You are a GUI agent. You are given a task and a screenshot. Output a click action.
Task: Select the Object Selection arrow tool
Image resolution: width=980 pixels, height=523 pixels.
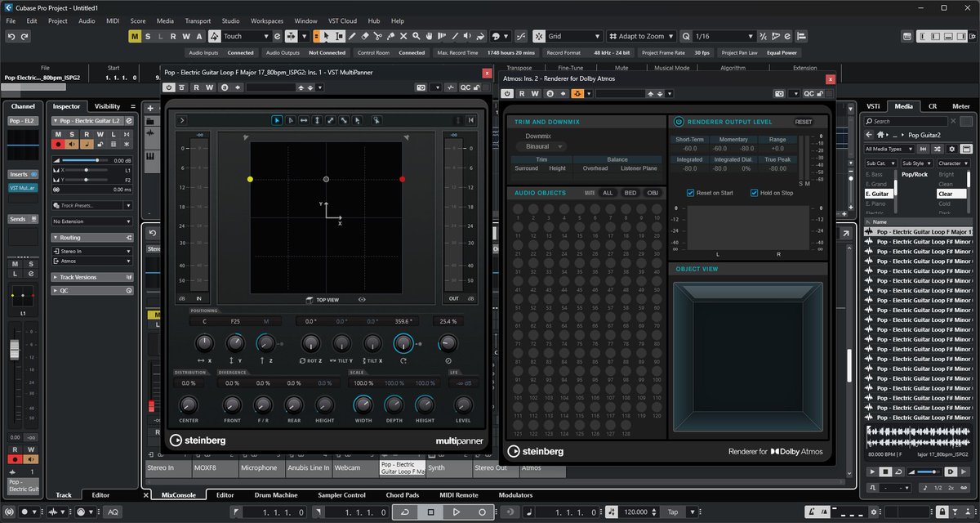pyautogui.click(x=325, y=36)
